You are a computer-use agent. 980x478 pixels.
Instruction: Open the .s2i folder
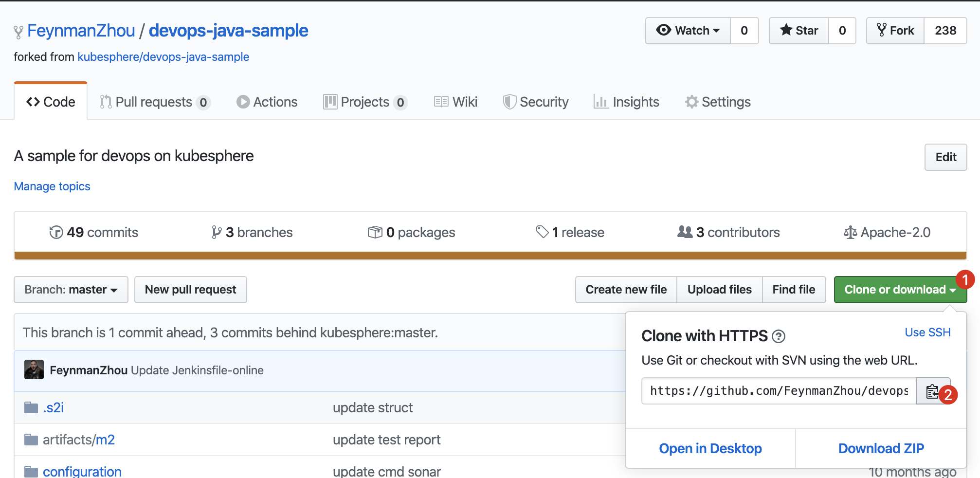pos(54,407)
